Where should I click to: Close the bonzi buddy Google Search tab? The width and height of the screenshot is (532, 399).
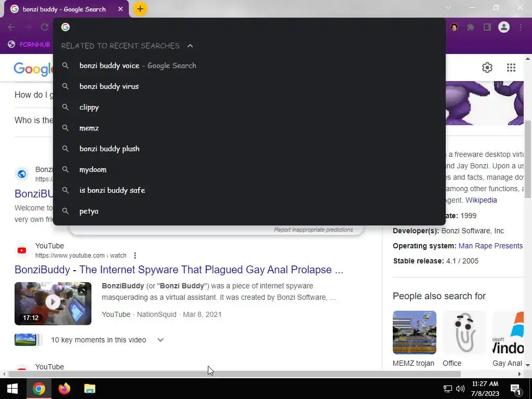[x=121, y=9]
